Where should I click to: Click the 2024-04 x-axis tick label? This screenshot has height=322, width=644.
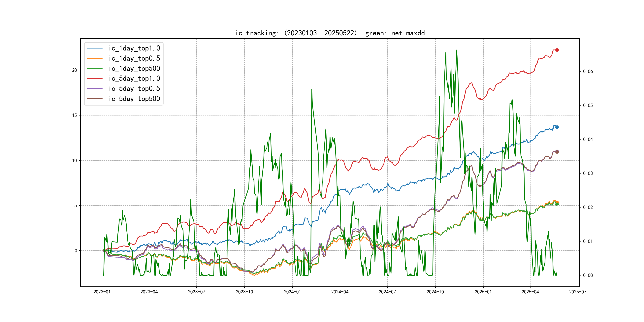coord(340,292)
